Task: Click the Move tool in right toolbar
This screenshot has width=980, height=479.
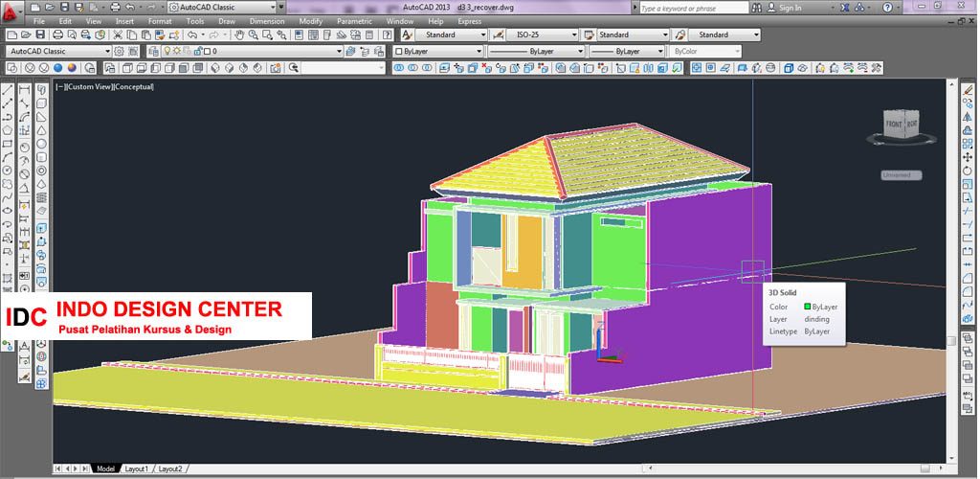Action: pos(969,157)
